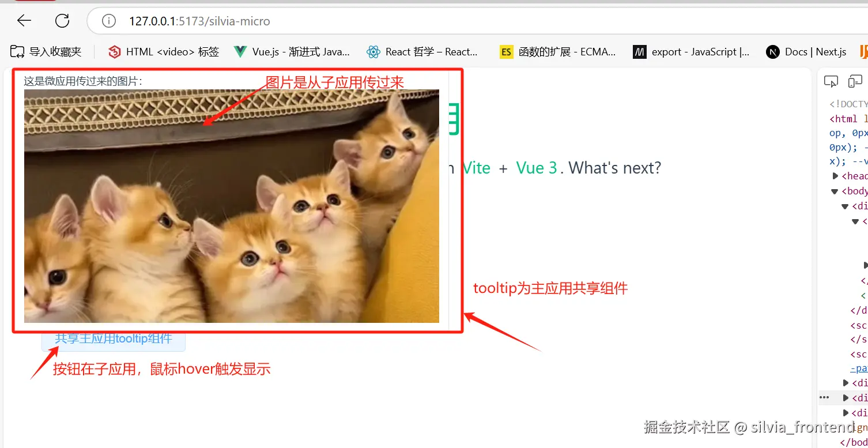Open the Vite link in the heading
The width and height of the screenshot is (868, 448).
476,168
